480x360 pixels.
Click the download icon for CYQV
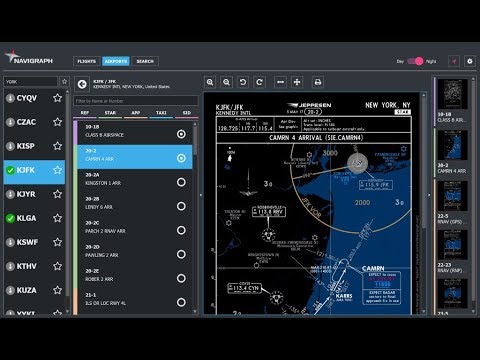(x=10, y=98)
